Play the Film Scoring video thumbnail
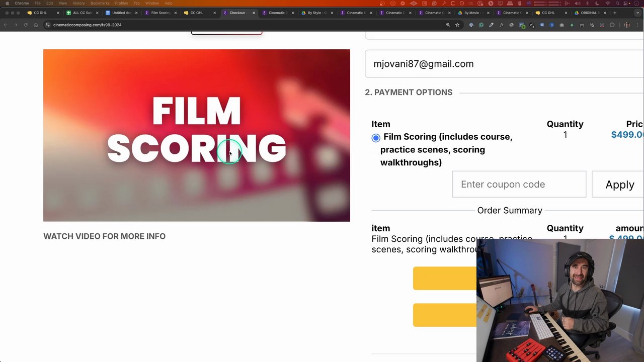 [x=197, y=135]
